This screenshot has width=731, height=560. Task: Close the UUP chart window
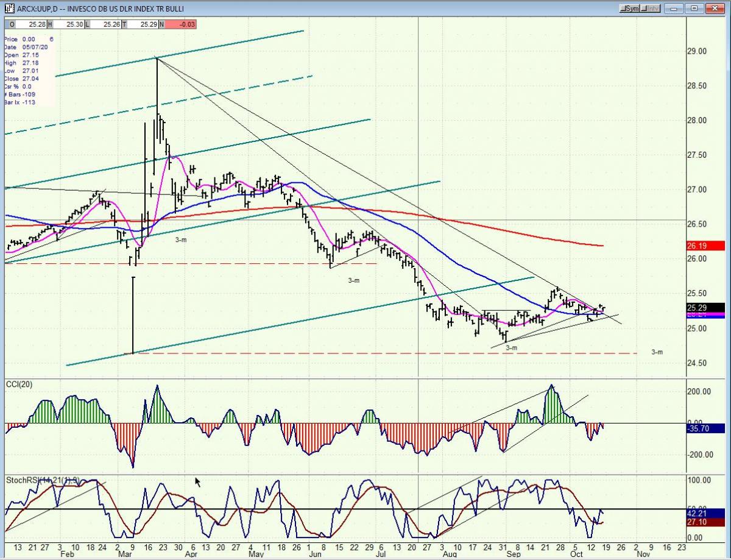(714, 9)
